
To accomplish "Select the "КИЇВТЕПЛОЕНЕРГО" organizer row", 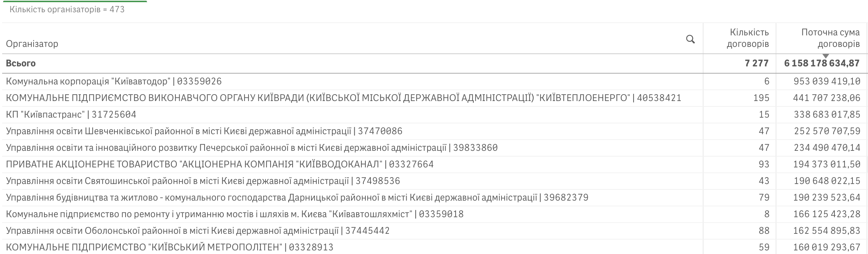I will coord(343,98).
